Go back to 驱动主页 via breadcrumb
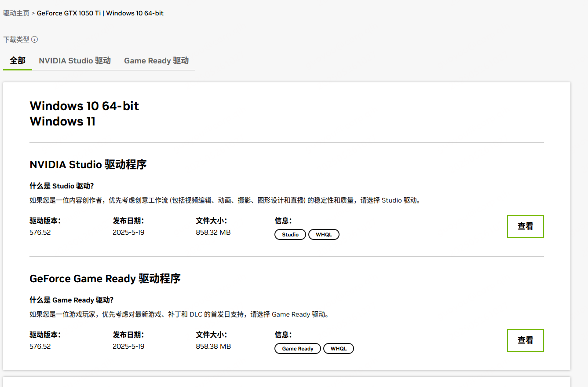Image resolution: width=588 pixels, height=387 pixels. 16,13
